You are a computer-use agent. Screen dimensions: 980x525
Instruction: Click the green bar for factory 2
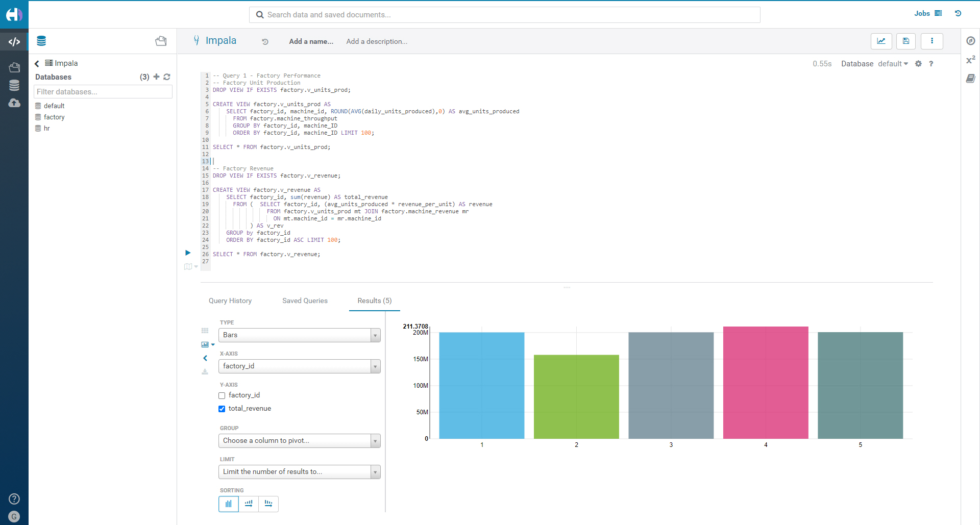(x=576, y=397)
